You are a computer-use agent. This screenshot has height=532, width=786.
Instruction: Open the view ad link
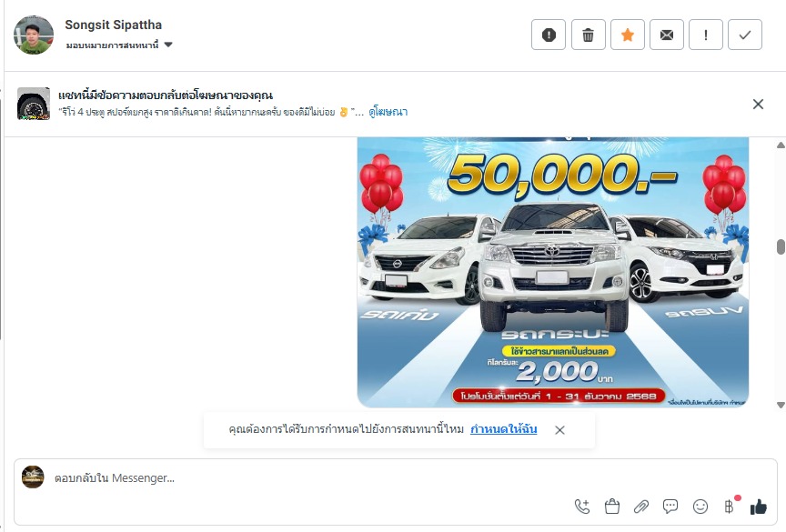click(388, 112)
